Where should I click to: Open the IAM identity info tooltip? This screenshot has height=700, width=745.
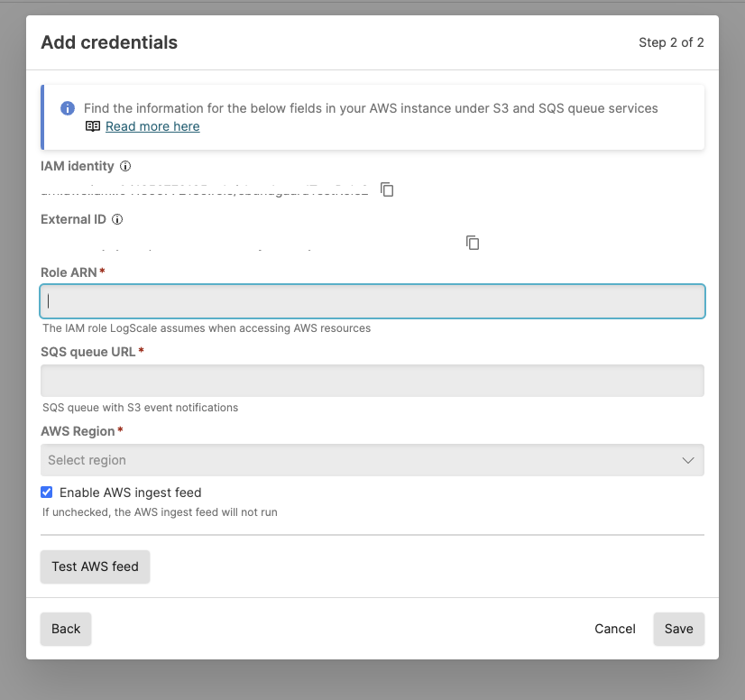coord(124,166)
